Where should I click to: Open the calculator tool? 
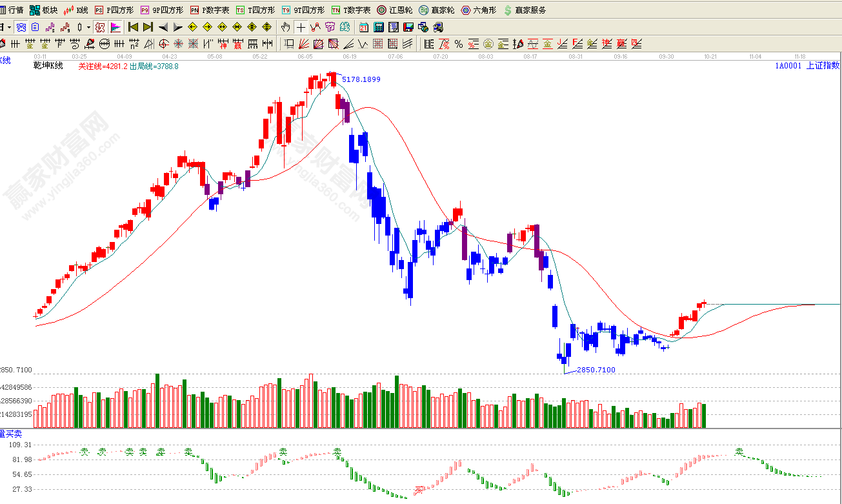379,27
